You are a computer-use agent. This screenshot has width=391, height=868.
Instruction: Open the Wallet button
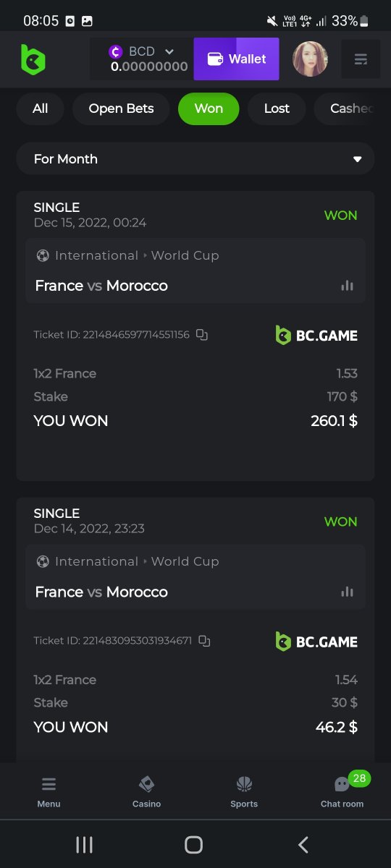237,59
